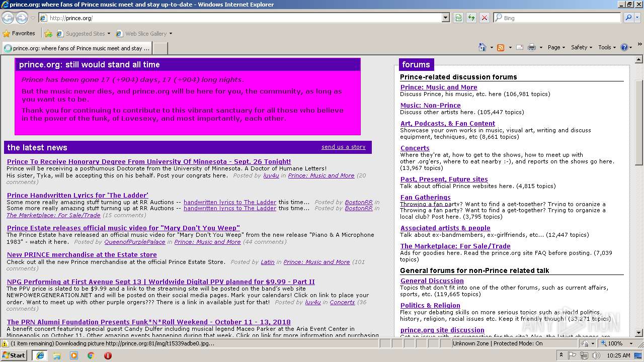Screen dimensions: 644x362
Task: Click the red Opera-style taskbar icon
Action: click(x=108, y=355)
